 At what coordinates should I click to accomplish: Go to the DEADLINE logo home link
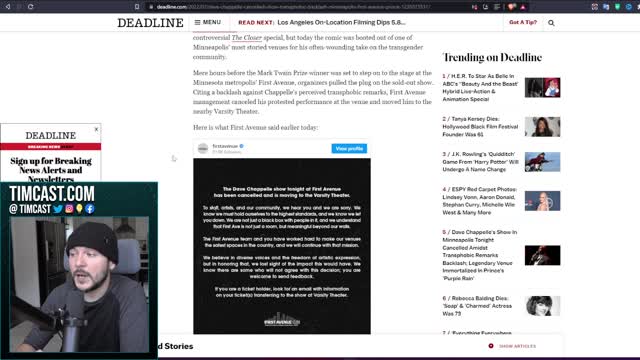(x=150, y=23)
